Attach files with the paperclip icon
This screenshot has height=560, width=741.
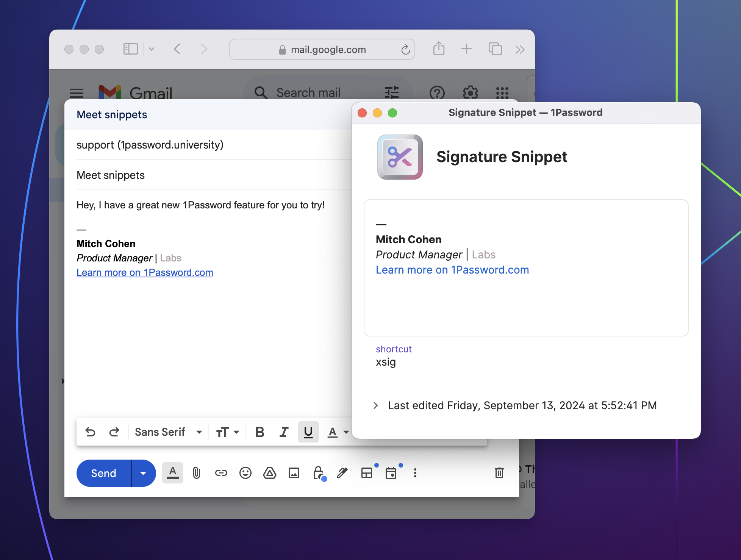197,473
